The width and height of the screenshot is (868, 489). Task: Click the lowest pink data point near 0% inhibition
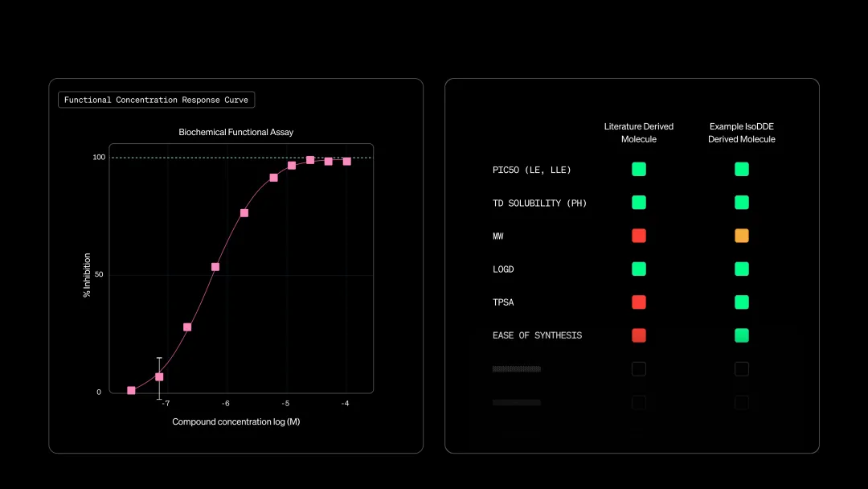(x=131, y=390)
